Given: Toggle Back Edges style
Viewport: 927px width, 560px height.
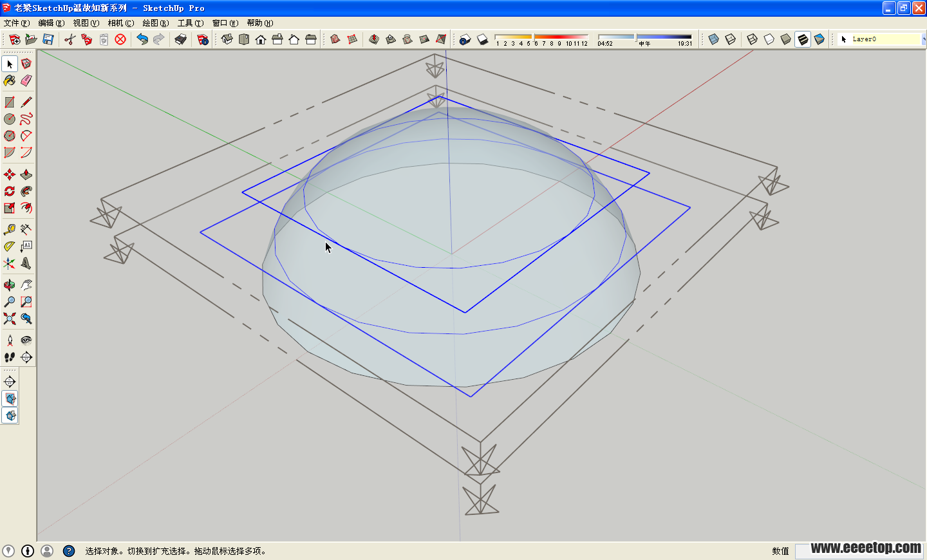Looking at the screenshot, I should tap(730, 39).
